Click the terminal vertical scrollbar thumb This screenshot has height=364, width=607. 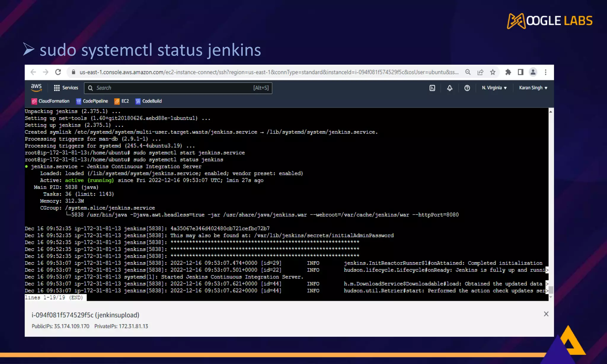(x=551, y=289)
